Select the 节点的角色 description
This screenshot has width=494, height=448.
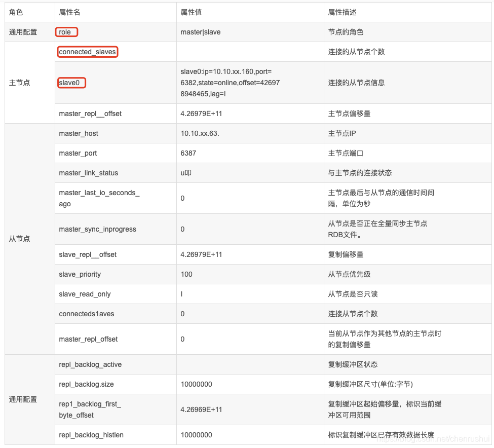346,32
